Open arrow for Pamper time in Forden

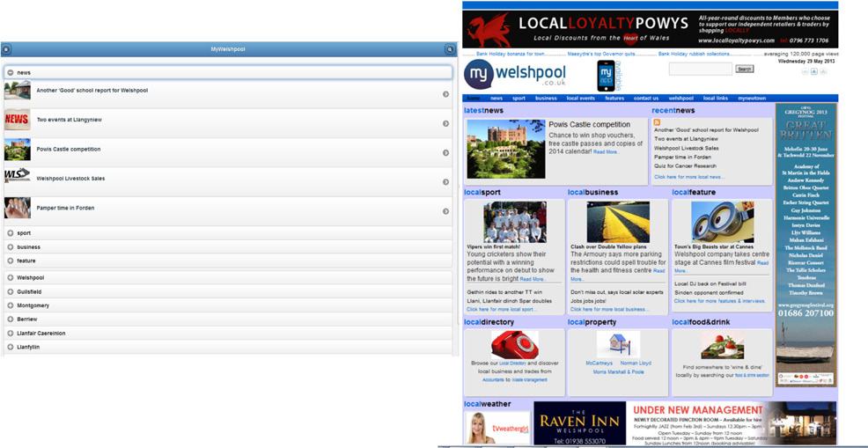pyautogui.click(x=445, y=211)
